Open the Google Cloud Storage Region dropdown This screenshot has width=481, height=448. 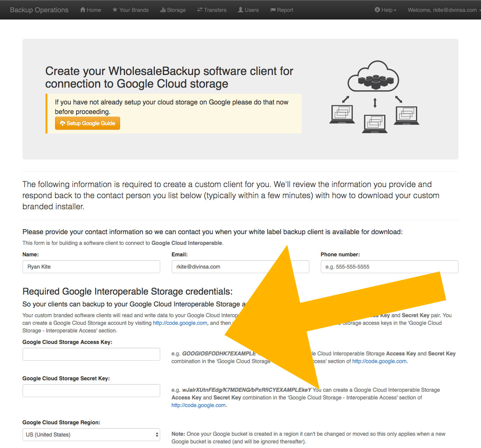(x=91, y=435)
